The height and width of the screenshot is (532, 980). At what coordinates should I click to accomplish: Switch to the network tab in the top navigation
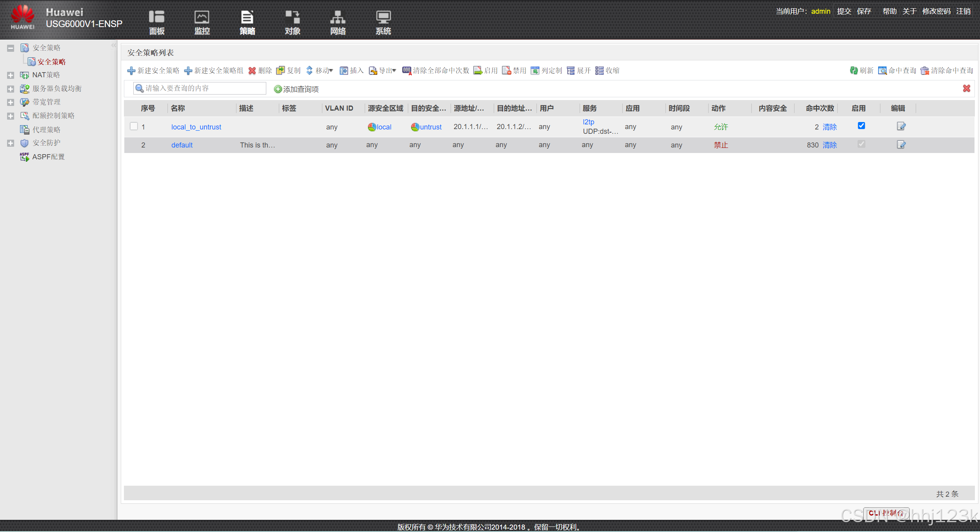pyautogui.click(x=338, y=23)
